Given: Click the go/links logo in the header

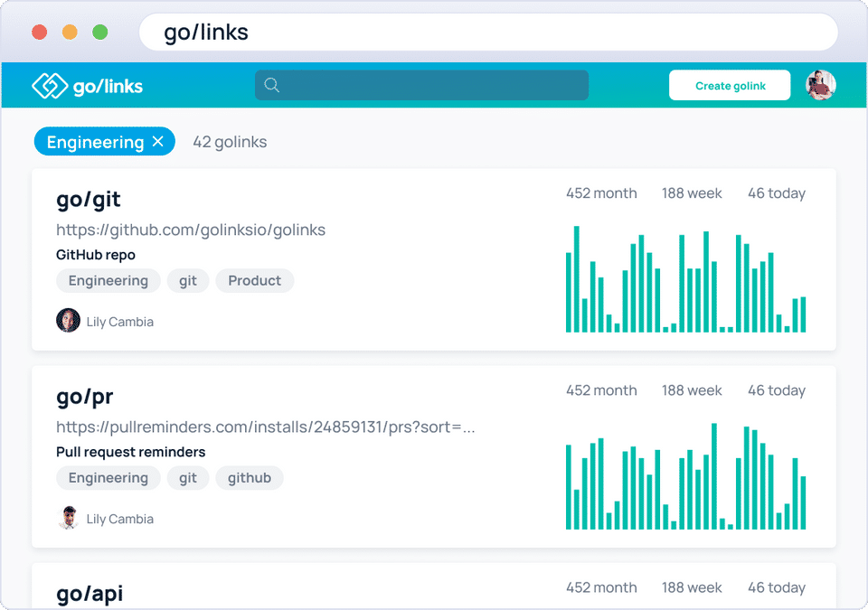Looking at the screenshot, I should pos(88,86).
